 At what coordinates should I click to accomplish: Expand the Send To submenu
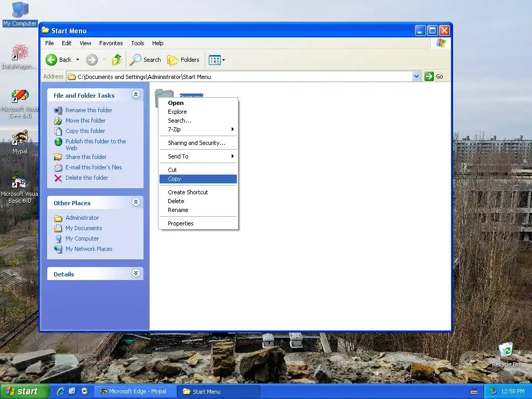pyautogui.click(x=198, y=156)
